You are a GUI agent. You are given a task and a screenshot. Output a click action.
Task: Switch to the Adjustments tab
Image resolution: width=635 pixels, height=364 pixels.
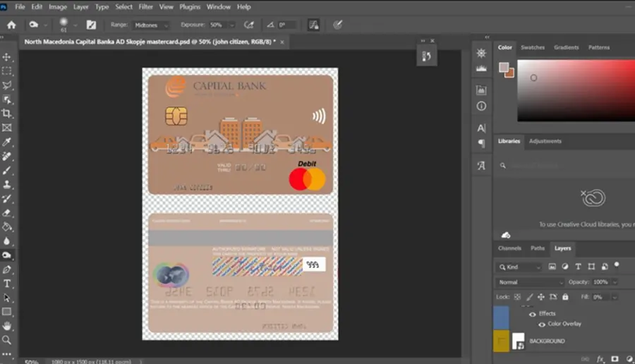545,141
